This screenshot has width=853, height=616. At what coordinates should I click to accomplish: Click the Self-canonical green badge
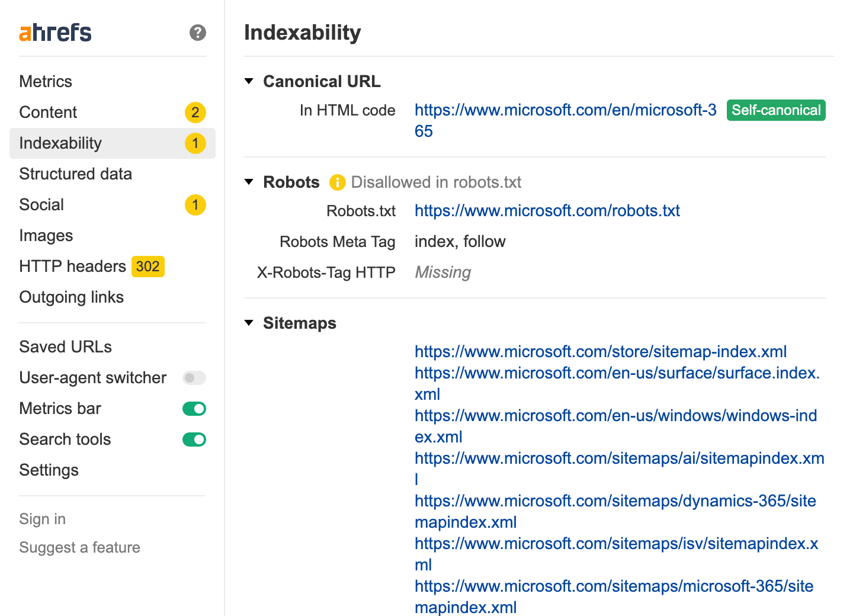click(x=776, y=110)
